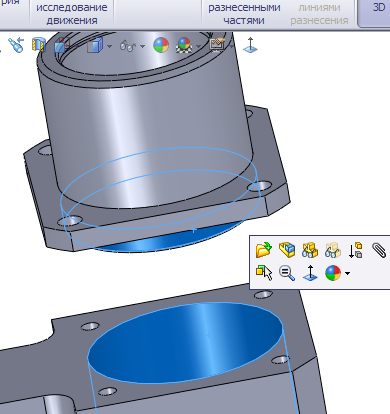Toggle transparency with the faded glasses icon
This screenshot has height=414, width=390.
333,250
